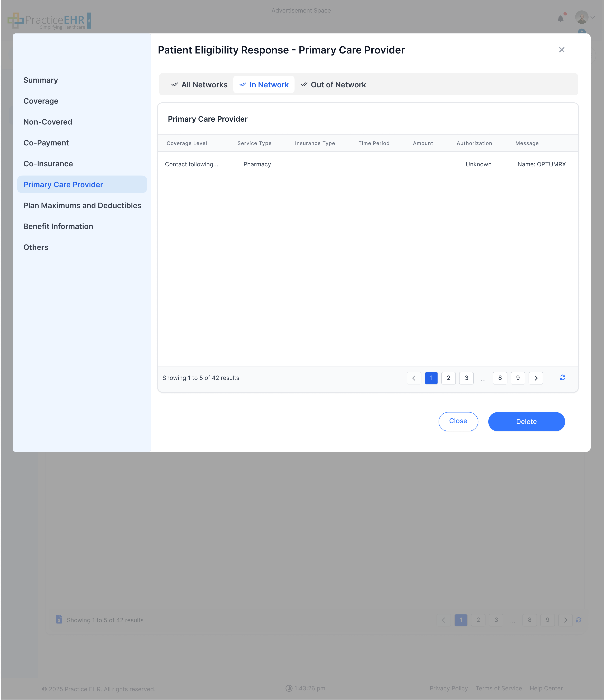The image size is (604, 700).
Task: Jump to page 9 in dialog pagination
Action: coord(518,378)
